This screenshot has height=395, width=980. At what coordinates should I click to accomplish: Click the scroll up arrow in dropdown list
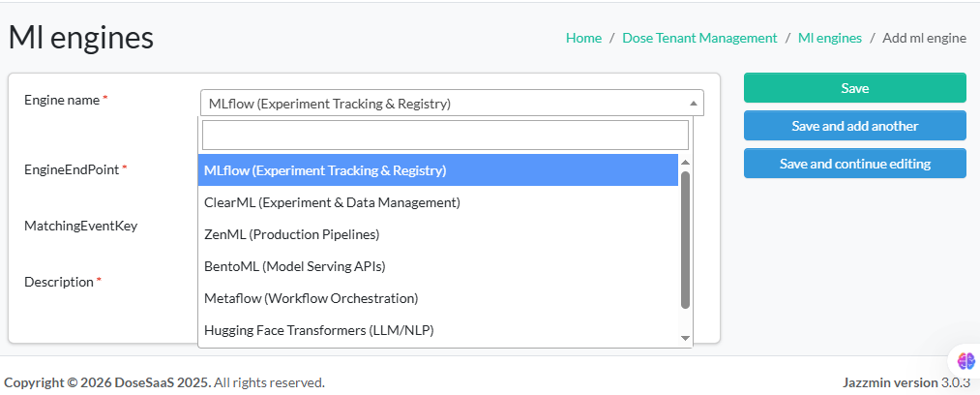pos(685,162)
